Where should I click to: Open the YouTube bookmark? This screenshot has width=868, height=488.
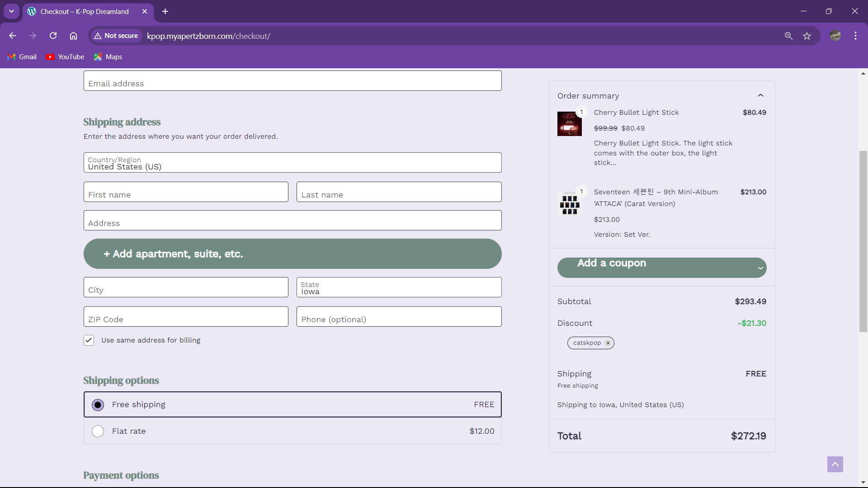tap(66, 57)
